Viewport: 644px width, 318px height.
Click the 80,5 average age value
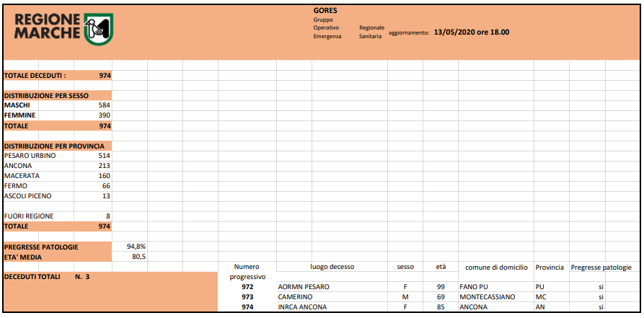tap(139, 257)
